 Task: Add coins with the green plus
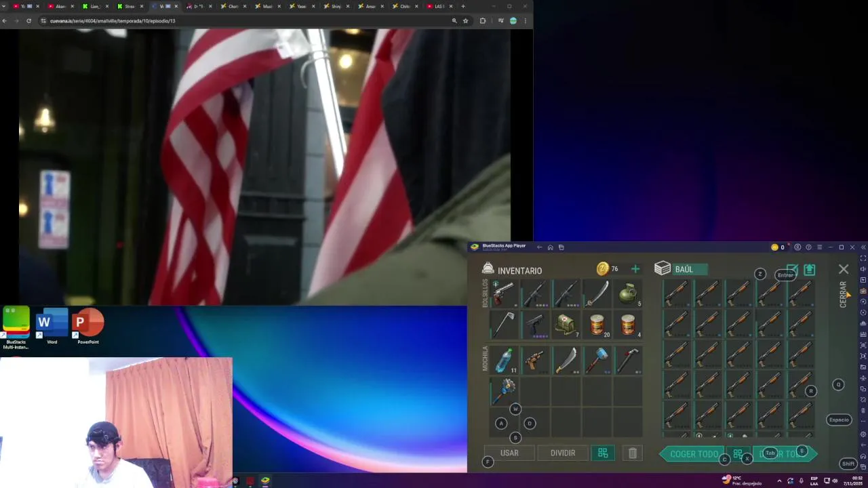635,269
